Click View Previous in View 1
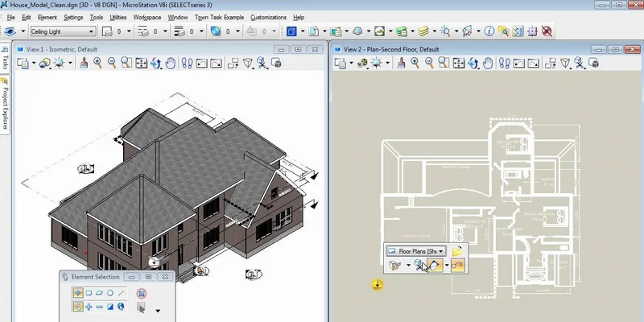Viewport: 644px width, 322px height. coord(202,64)
